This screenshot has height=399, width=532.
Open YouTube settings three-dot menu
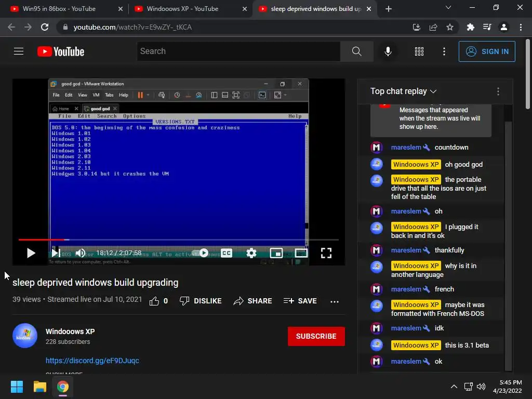pyautogui.click(x=444, y=51)
